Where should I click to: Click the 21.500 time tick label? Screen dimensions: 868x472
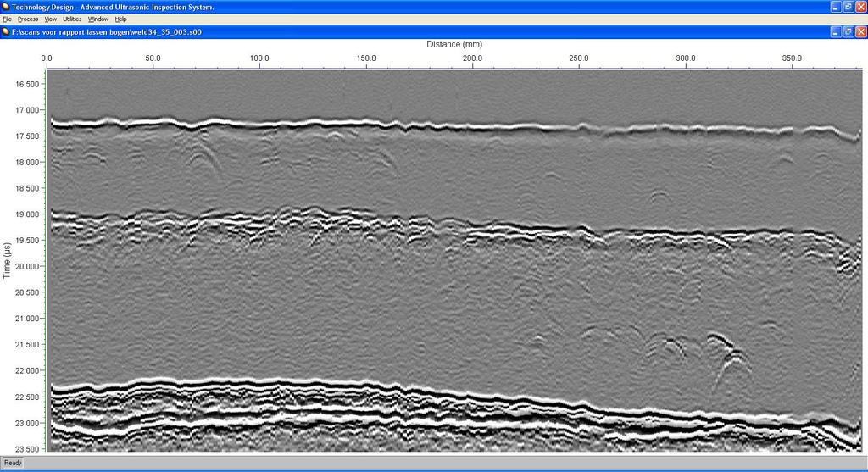28,344
